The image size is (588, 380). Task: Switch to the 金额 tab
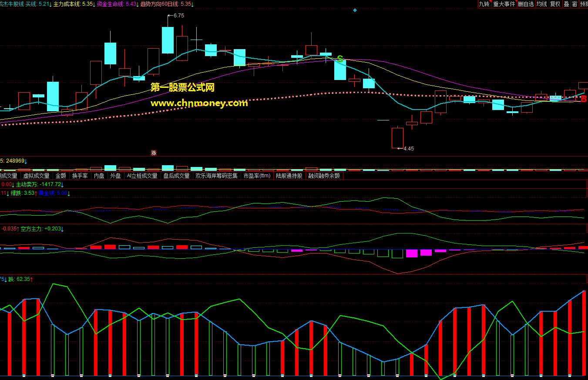(61, 176)
